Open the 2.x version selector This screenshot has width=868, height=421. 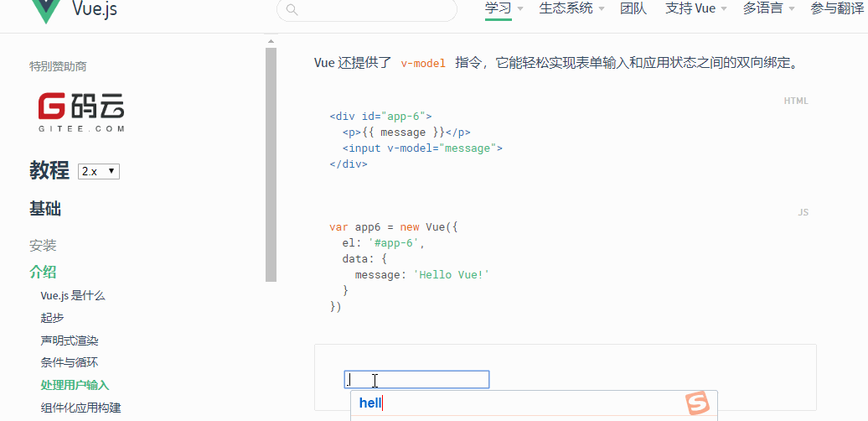click(99, 171)
